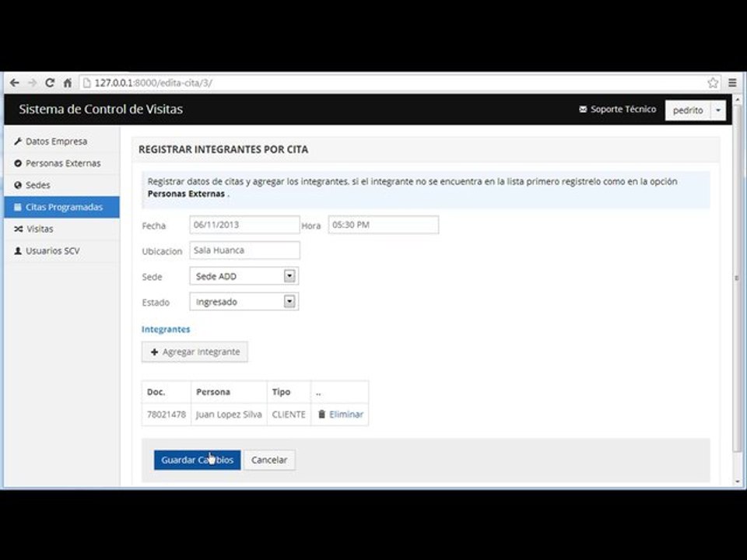Click the globe icon next to Sedes

tap(18, 185)
